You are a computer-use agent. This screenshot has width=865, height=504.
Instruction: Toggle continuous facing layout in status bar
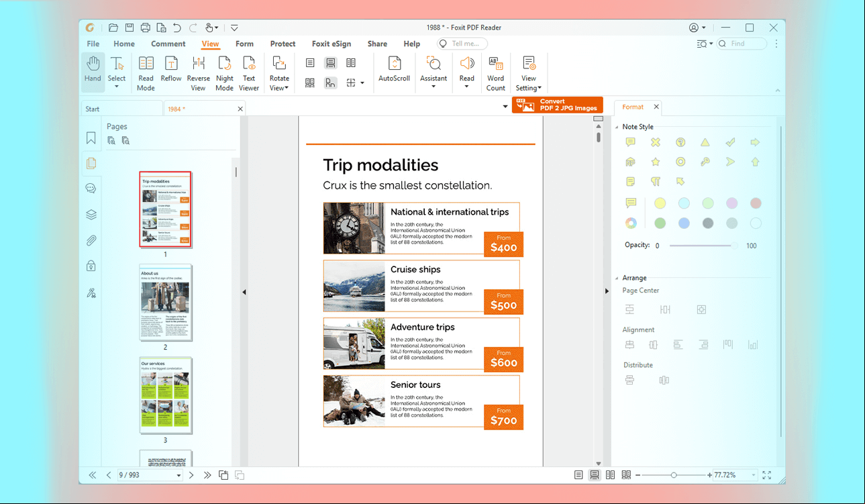point(626,475)
